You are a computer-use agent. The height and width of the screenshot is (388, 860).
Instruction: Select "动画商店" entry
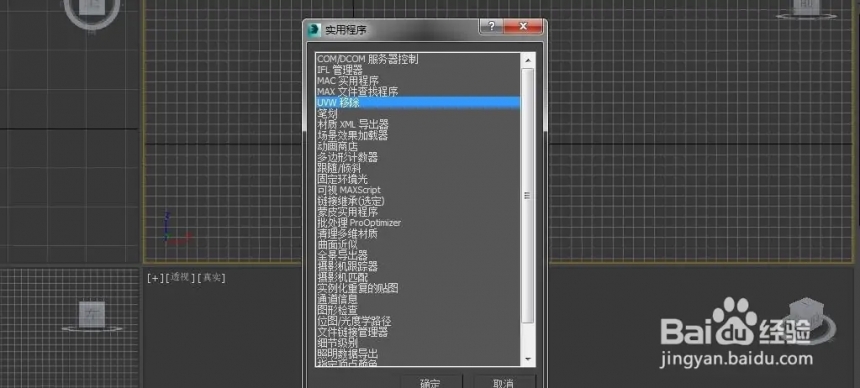click(x=417, y=147)
